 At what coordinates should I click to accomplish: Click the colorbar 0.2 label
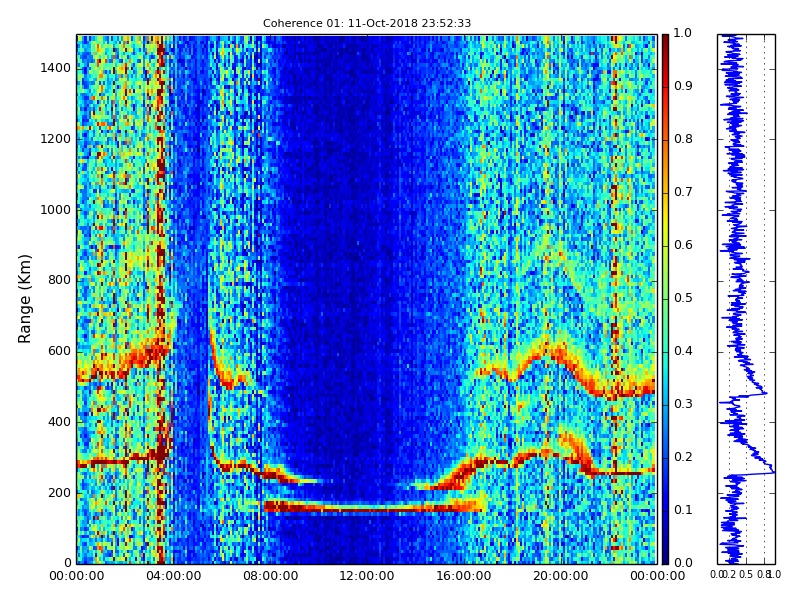[683, 457]
